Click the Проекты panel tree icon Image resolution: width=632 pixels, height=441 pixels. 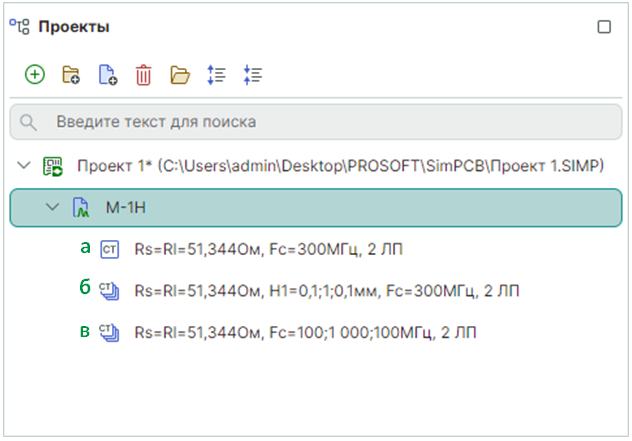coord(20,27)
